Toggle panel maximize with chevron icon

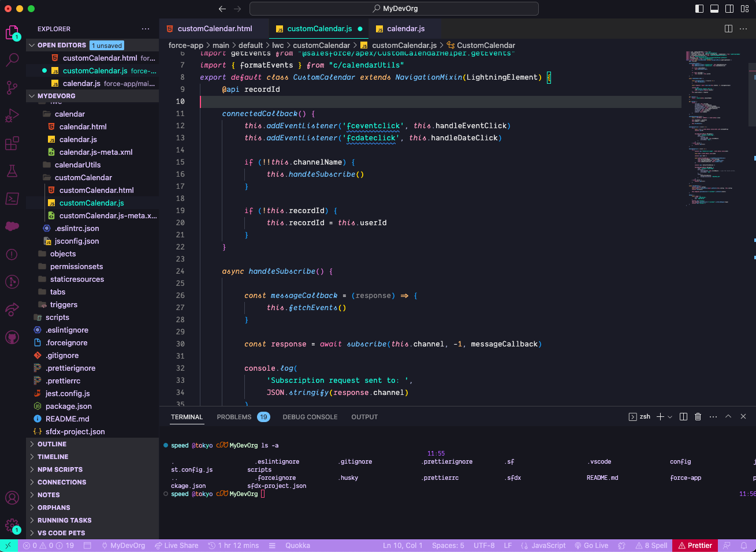click(x=728, y=416)
